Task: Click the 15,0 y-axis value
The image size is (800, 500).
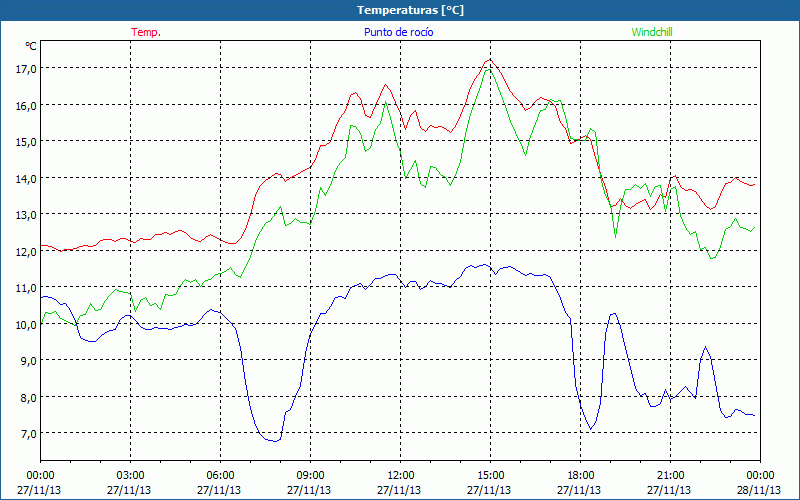Action: pyautogui.click(x=26, y=142)
